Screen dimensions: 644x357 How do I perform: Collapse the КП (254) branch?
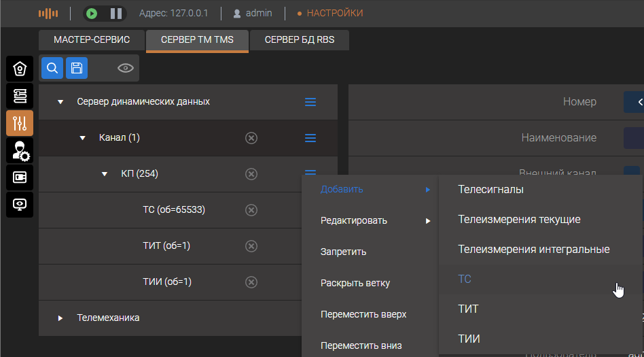[105, 174]
